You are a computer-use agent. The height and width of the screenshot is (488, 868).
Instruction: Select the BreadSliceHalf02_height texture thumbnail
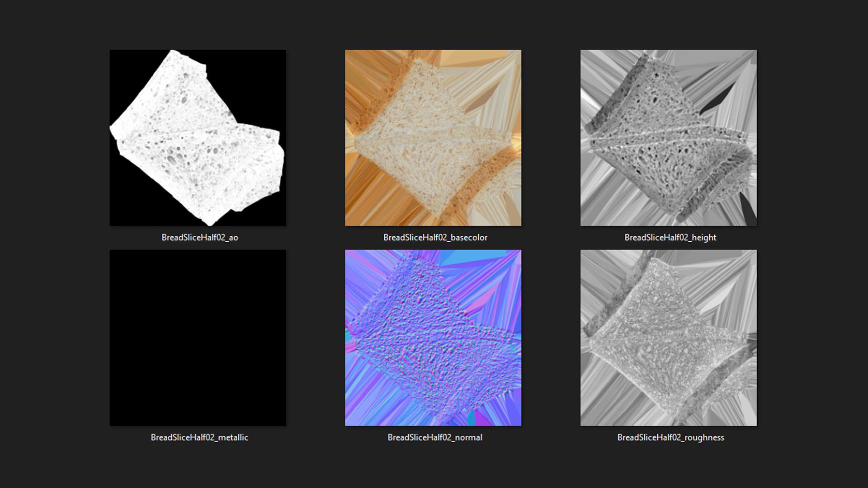click(x=669, y=138)
